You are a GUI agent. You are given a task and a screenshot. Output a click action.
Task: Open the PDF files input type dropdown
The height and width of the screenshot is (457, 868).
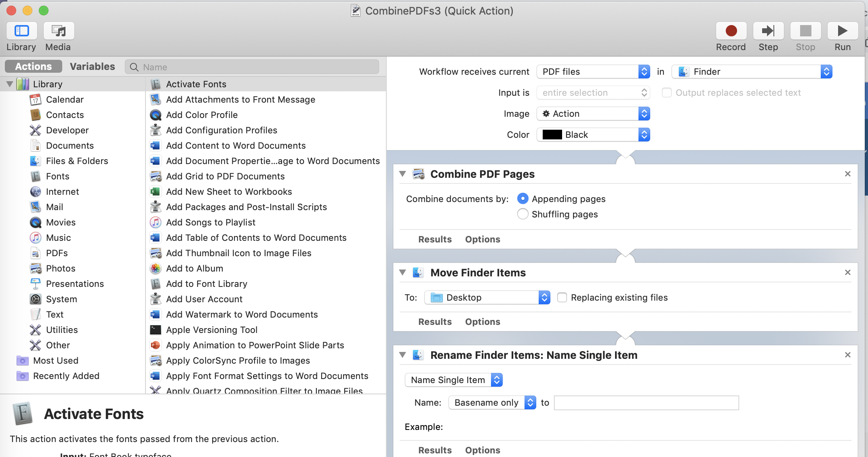click(x=593, y=72)
